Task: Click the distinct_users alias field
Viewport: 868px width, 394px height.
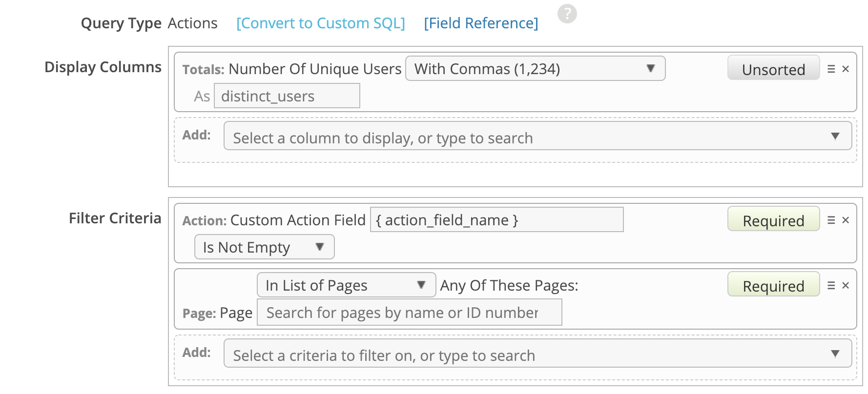Action: pyautogui.click(x=287, y=96)
